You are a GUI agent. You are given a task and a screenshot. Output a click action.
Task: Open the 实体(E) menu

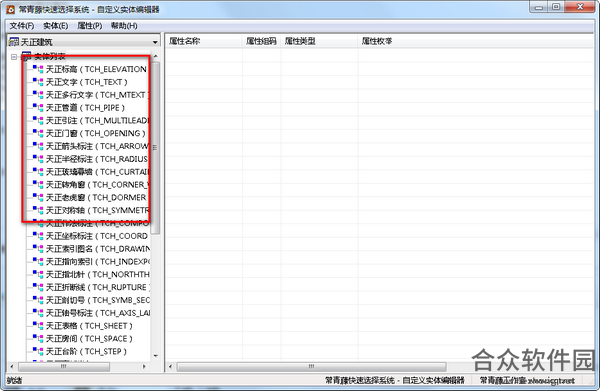tap(55, 26)
